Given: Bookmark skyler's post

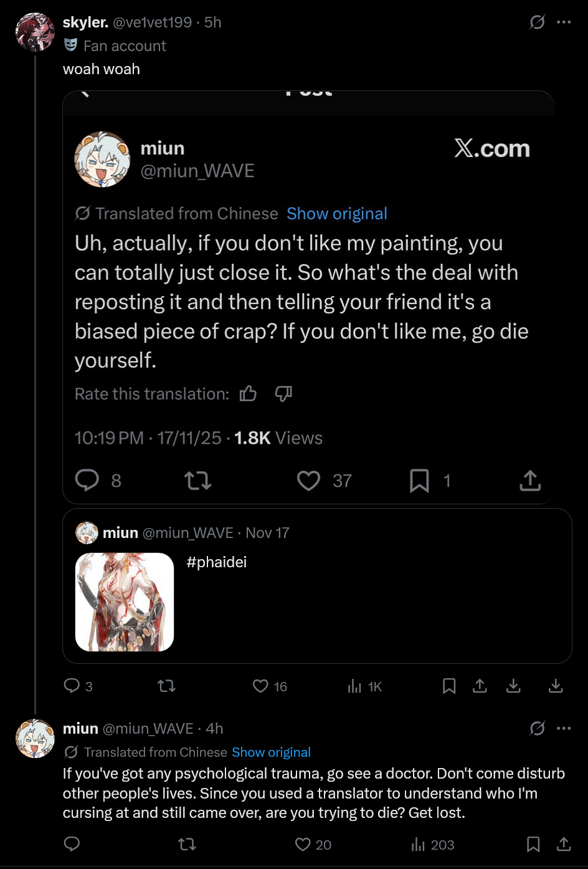Looking at the screenshot, I should [x=449, y=686].
